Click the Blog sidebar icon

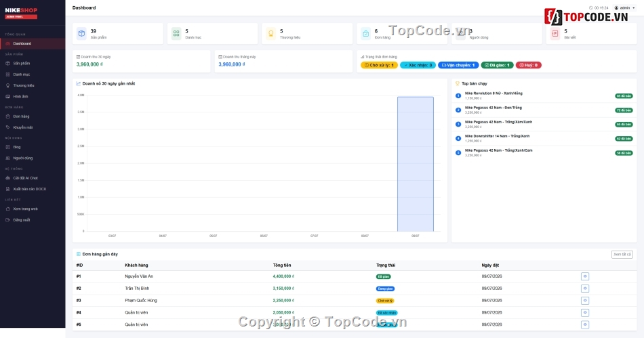(8, 147)
